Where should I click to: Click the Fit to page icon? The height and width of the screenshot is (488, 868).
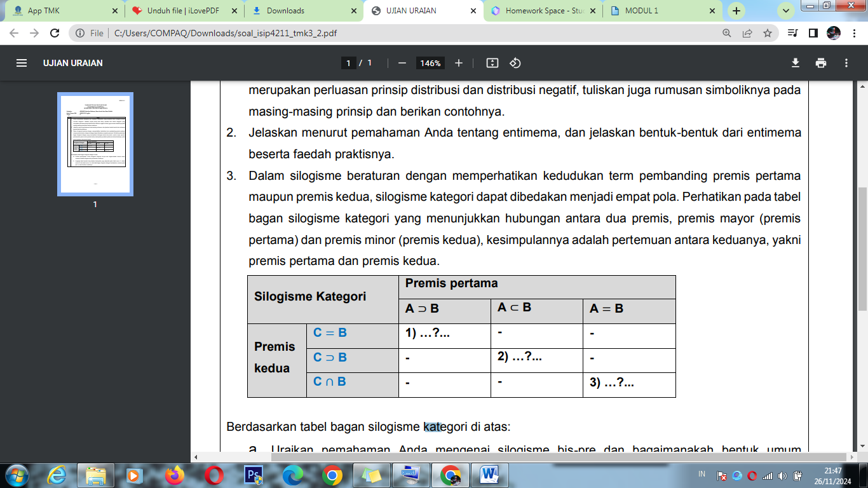tap(492, 63)
